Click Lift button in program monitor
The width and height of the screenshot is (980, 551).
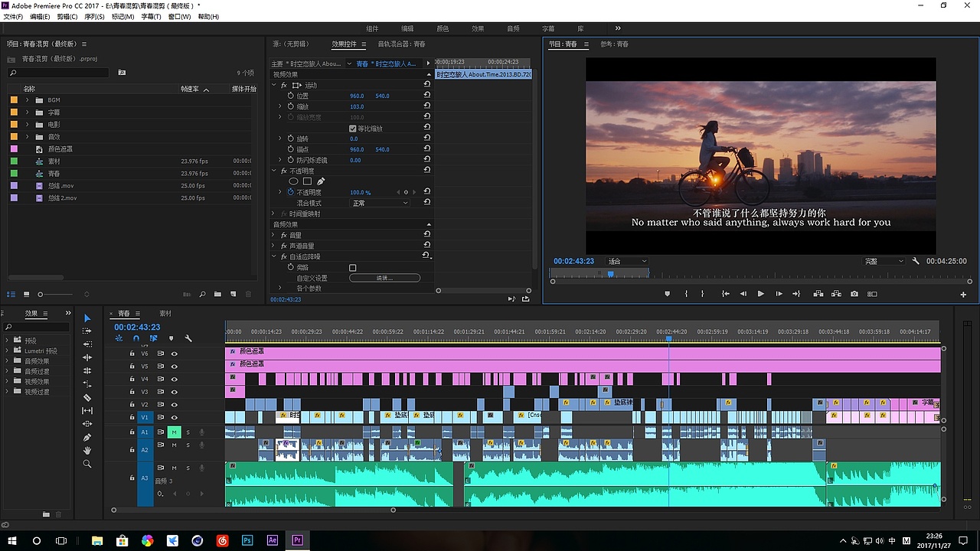point(818,294)
